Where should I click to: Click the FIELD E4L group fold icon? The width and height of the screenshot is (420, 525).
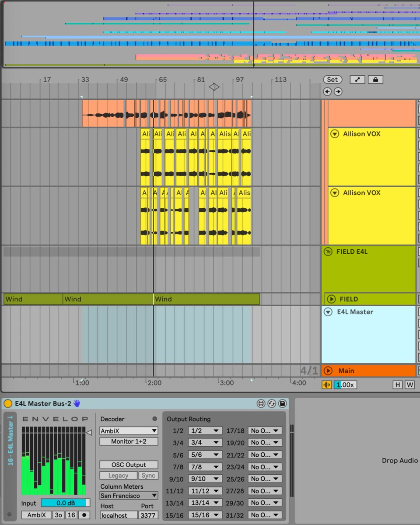coord(328,252)
